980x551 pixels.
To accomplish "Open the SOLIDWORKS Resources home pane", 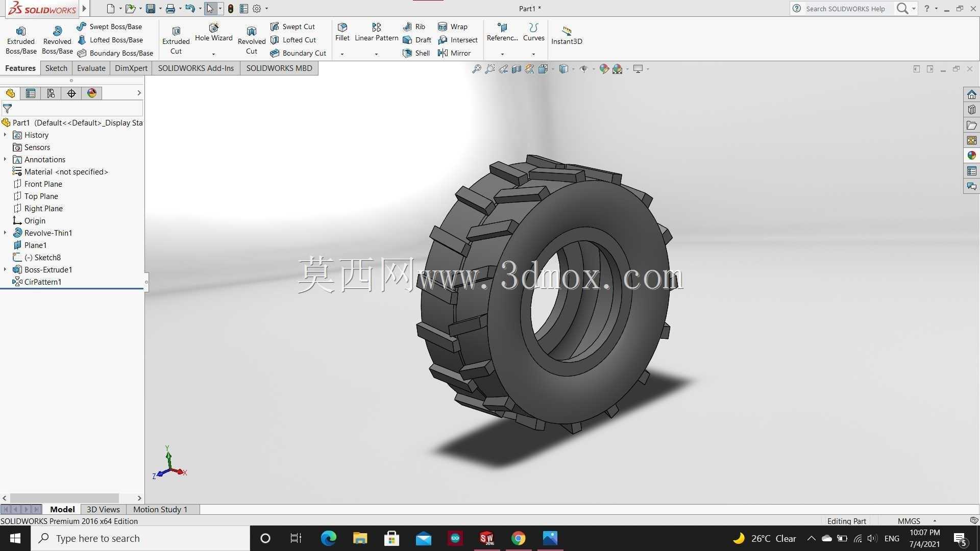I will pyautogui.click(x=971, y=94).
